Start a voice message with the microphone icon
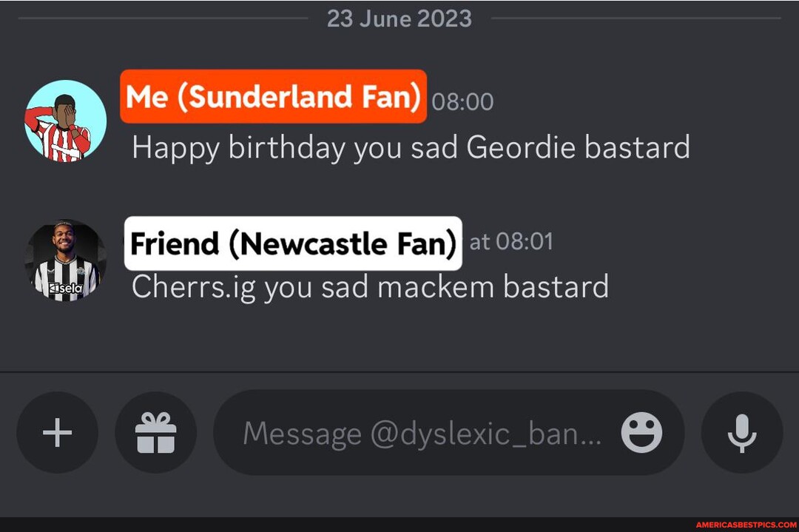This screenshot has width=799, height=532. 741,434
